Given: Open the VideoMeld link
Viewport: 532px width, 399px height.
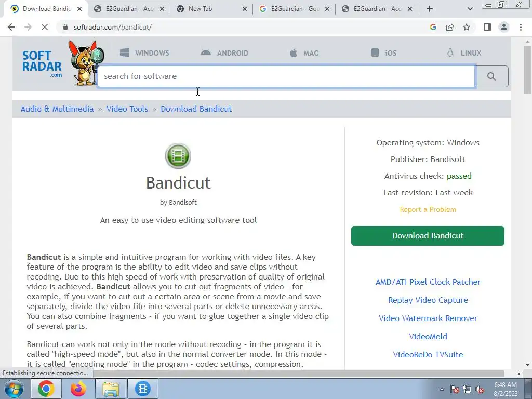Looking at the screenshot, I should click(x=428, y=337).
